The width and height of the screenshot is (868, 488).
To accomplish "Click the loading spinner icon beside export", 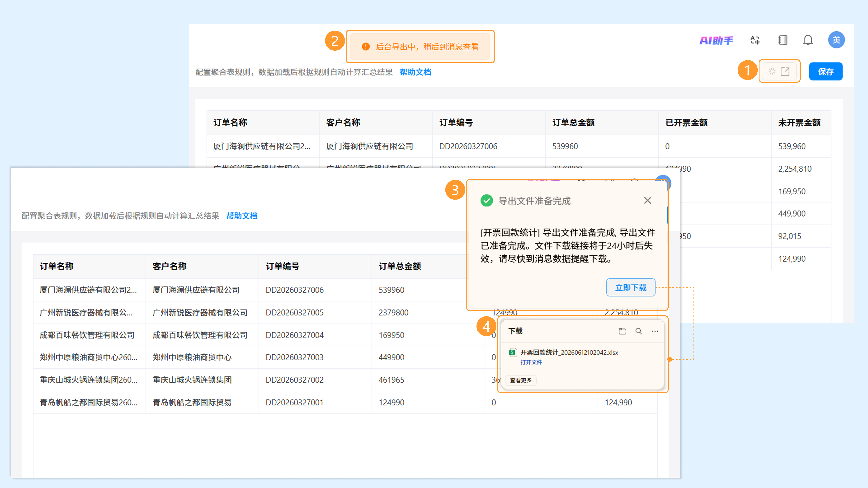I will point(772,71).
